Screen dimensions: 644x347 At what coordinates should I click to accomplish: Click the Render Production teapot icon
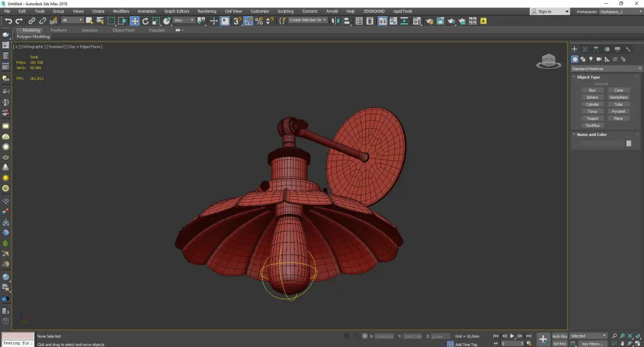[451, 21]
